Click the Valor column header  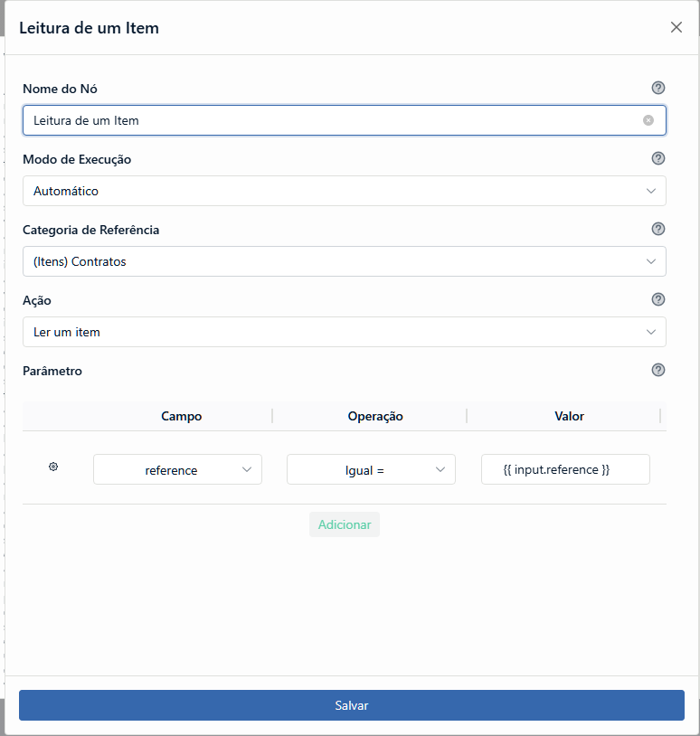[569, 416]
